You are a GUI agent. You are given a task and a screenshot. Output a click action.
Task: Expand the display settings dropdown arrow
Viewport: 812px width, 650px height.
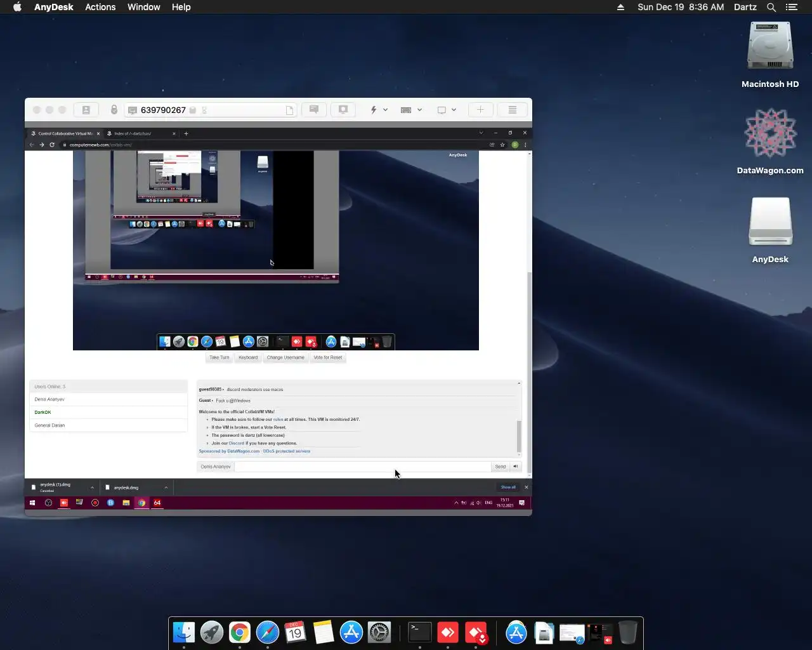(x=454, y=110)
